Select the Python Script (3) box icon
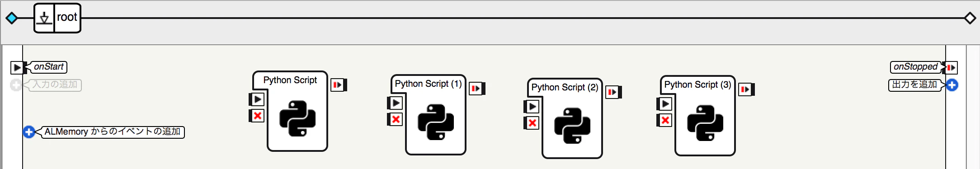980x169 pixels. point(705,123)
